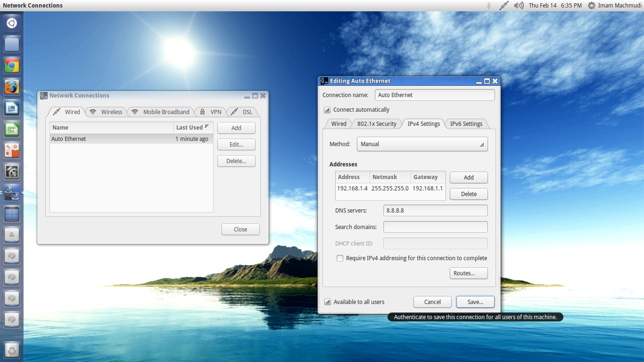Open the Dash home icon
Image resolution: width=644 pixels, height=362 pixels.
11,23
